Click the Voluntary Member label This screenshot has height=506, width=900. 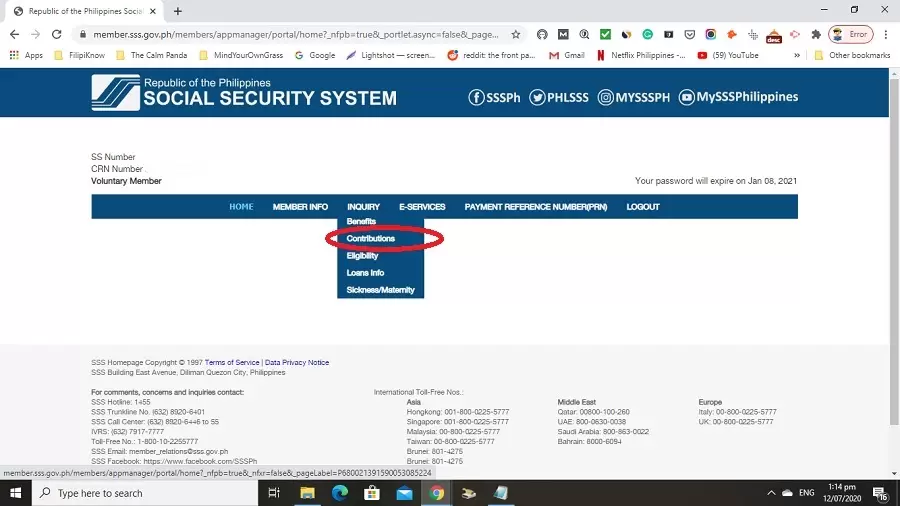126,181
